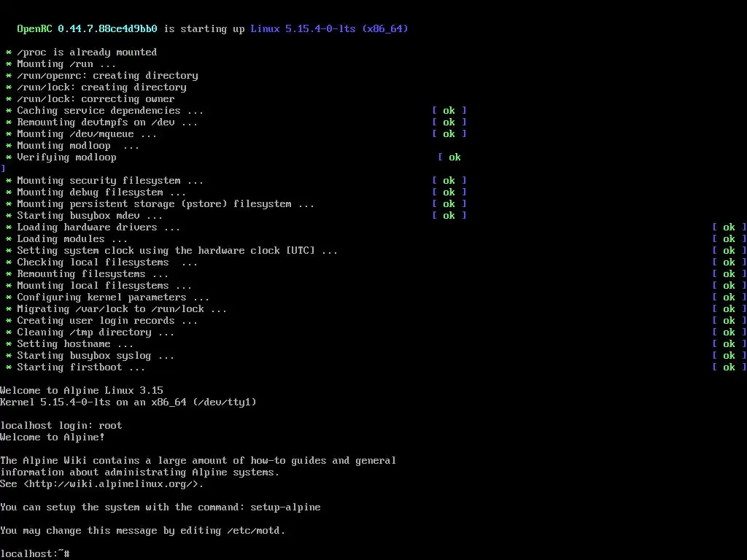Click ok status beside Loading hardware drivers

click(x=729, y=227)
